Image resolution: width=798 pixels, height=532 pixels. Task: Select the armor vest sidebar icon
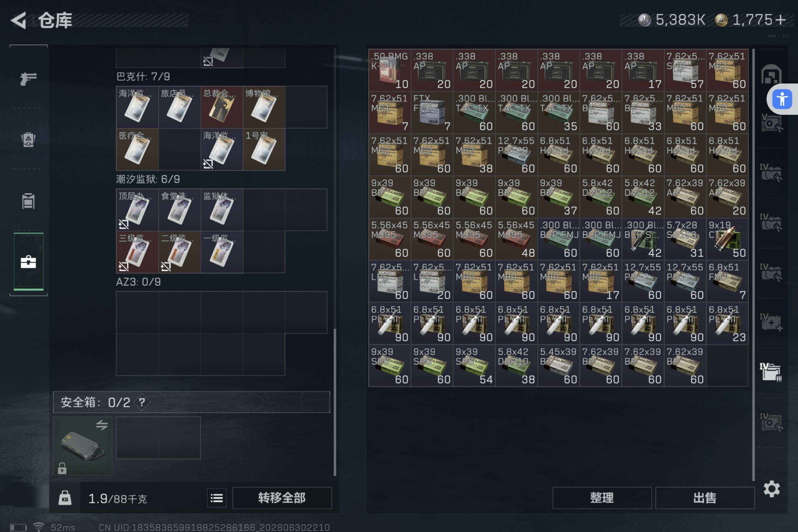28,139
